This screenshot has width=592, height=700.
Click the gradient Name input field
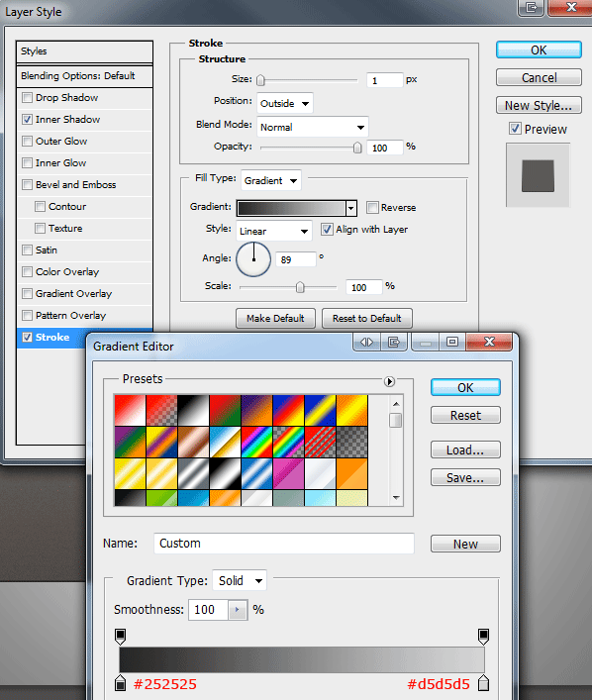point(284,544)
